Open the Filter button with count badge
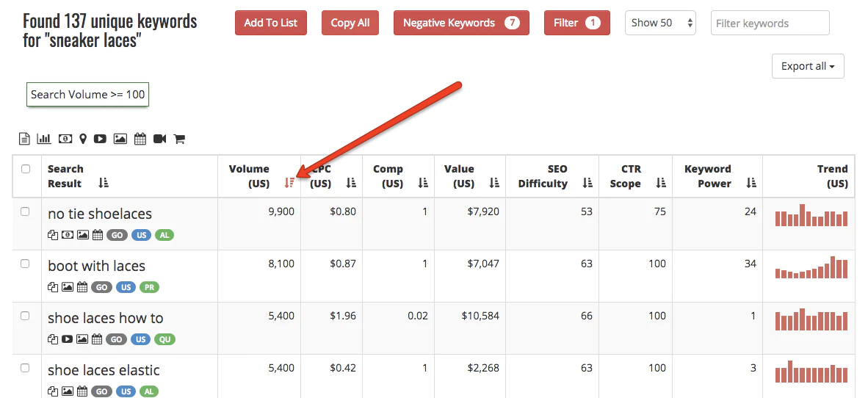 pos(576,23)
